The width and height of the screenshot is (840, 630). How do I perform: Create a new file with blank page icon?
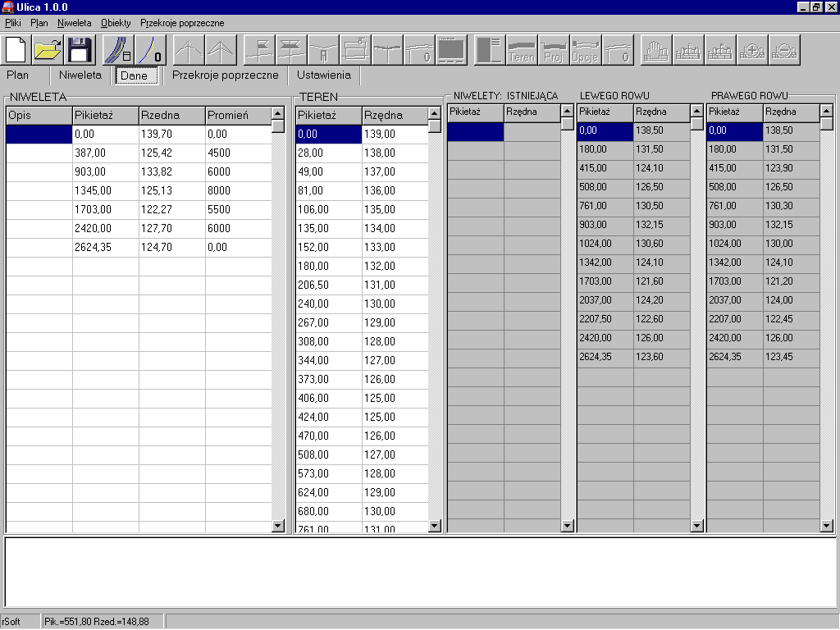click(x=16, y=50)
